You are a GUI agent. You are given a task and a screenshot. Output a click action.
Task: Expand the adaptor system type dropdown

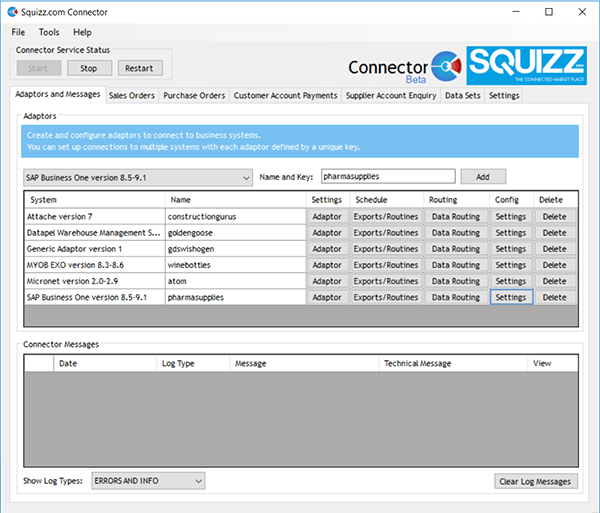[x=138, y=178]
